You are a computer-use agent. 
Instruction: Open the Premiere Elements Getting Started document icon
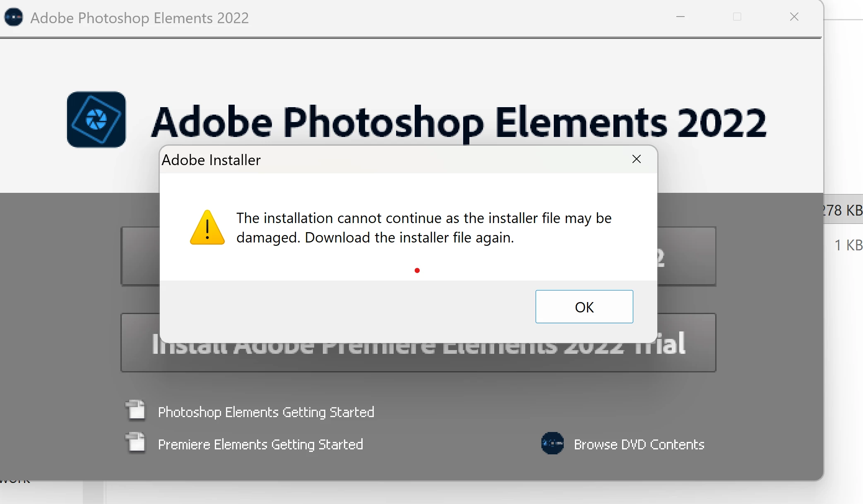(136, 443)
